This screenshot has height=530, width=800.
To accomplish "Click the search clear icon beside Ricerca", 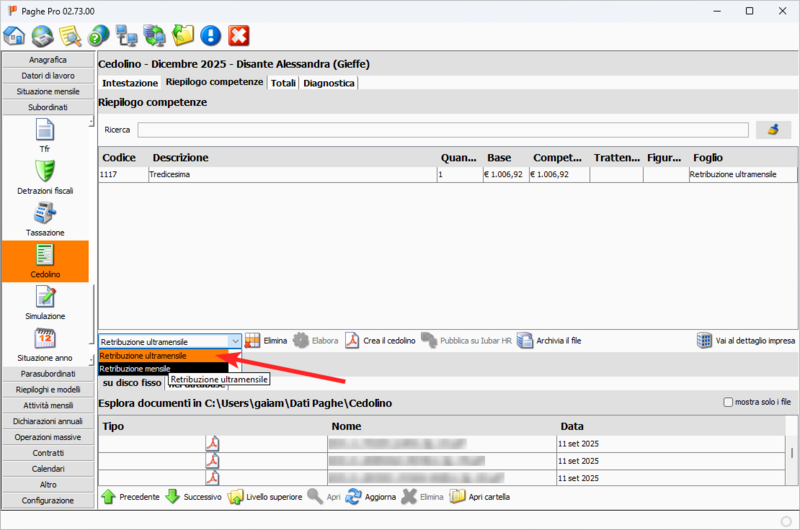I will pos(771,130).
